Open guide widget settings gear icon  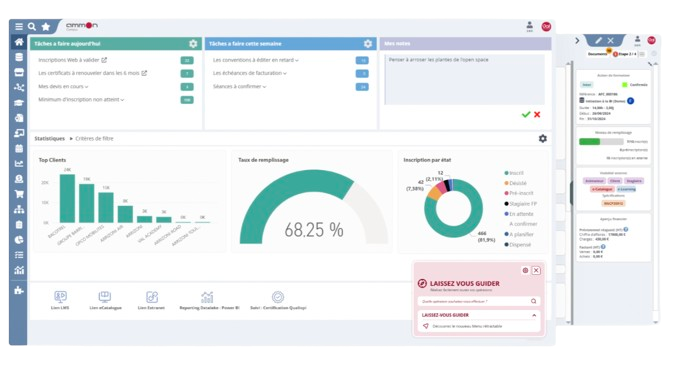click(525, 271)
